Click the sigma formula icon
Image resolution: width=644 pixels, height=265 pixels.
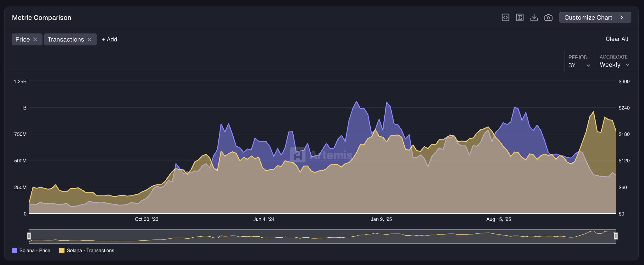tap(520, 18)
